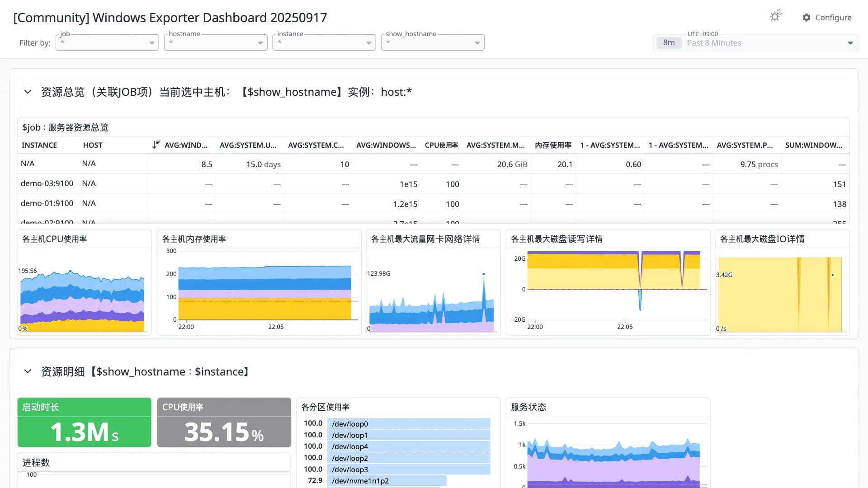Open the 各主机CPU使用率 chart title
Image resolution: width=868 pixels, height=488 pixels.
tap(54, 239)
